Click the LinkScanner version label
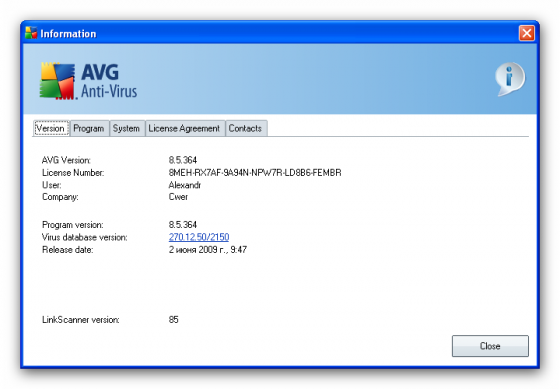Viewport: 560px width, 389px height. tap(81, 319)
